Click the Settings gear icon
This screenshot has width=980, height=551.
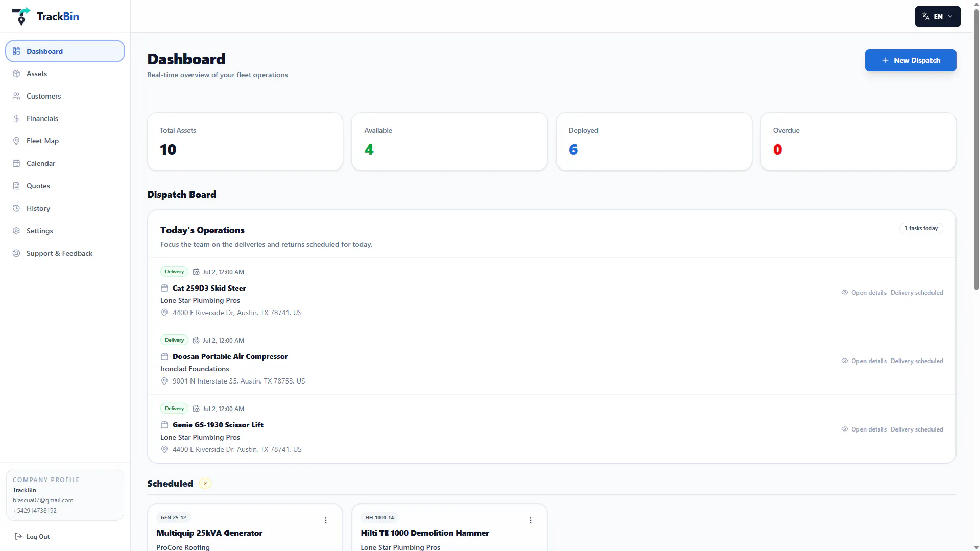[x=16, y=231]
